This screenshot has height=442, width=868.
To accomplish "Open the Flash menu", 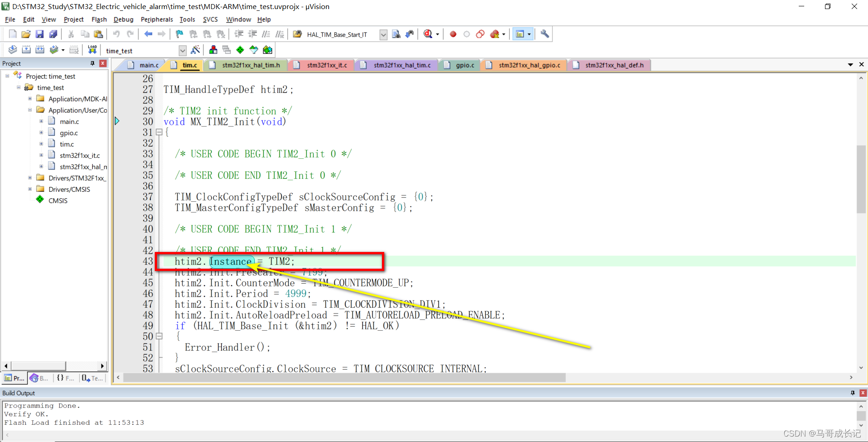I will click(x=99, y=19).
